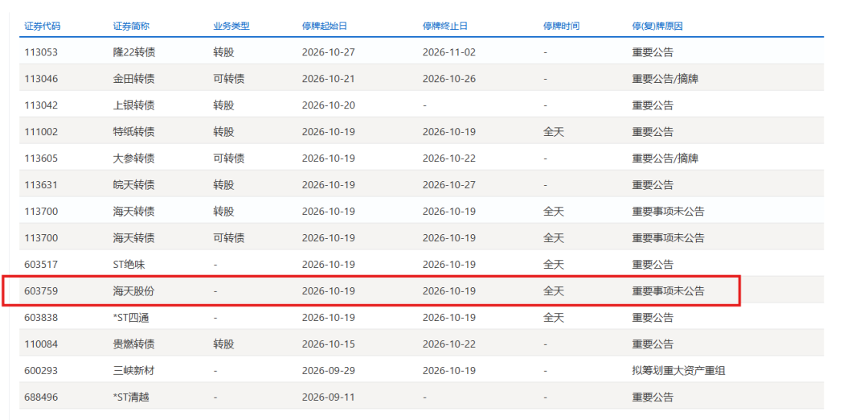This screenshot has width=868, height=420.
Task: Click start date 2026-10-21
Action: (x=328, y=79)
